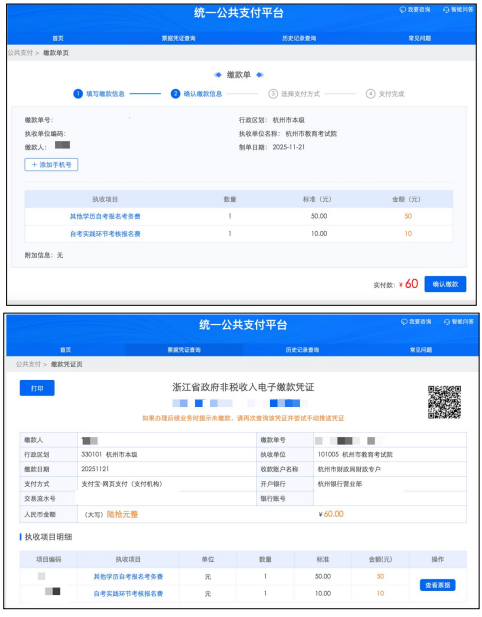
Task: Select 票据凭证查询 on the 缴款凭证 page
Action: click(184, 350)
